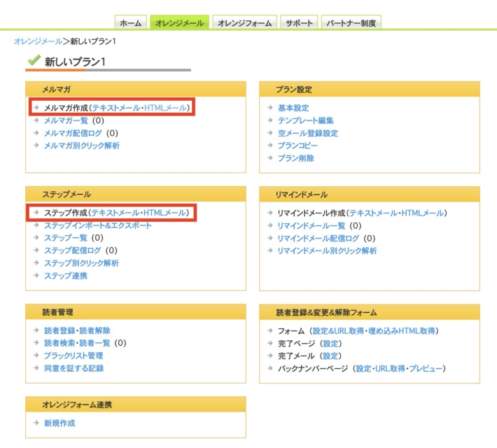Click the arrow icon beside プランコピー
497x448 pixels.
coord(270,145)
